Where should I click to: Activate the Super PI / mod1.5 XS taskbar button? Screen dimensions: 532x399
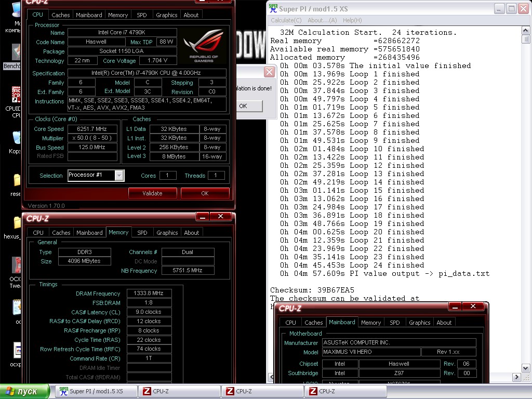pos(96,391)
